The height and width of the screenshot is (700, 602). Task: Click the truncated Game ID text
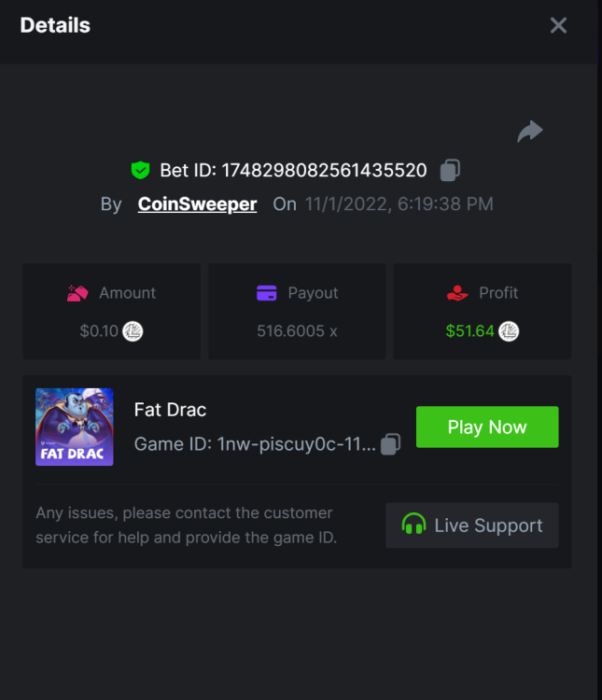click(297, 444)
